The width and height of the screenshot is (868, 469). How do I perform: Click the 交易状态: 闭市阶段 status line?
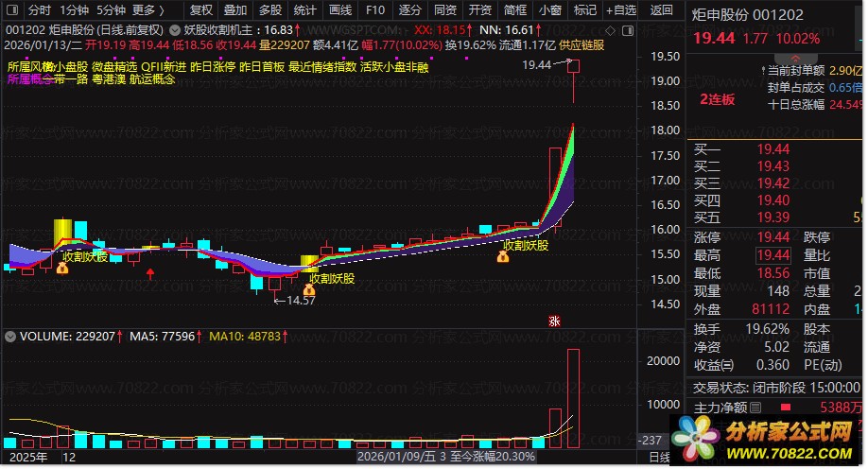pos(776,388)
